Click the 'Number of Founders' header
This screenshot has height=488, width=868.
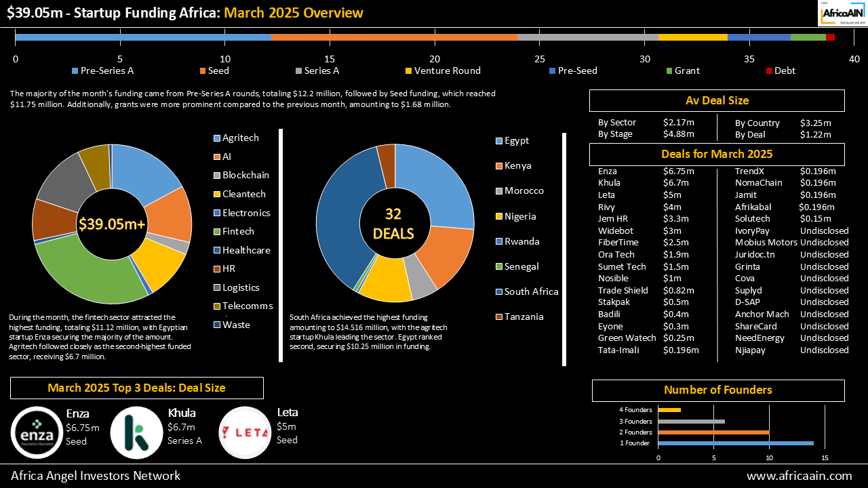coord(718,390)
